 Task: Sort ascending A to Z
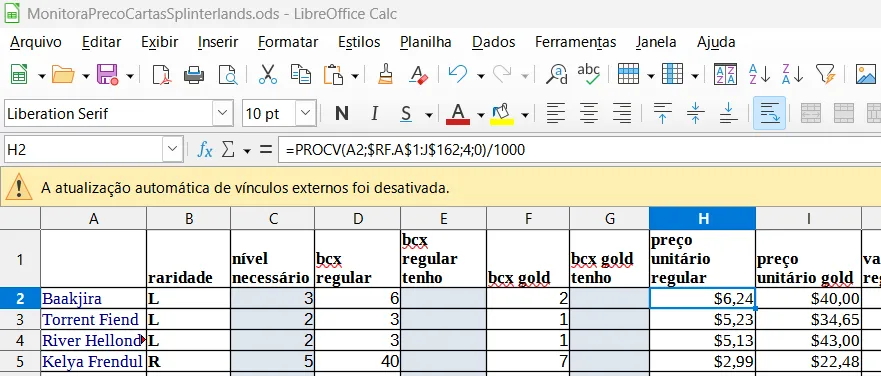coord(759,74)
